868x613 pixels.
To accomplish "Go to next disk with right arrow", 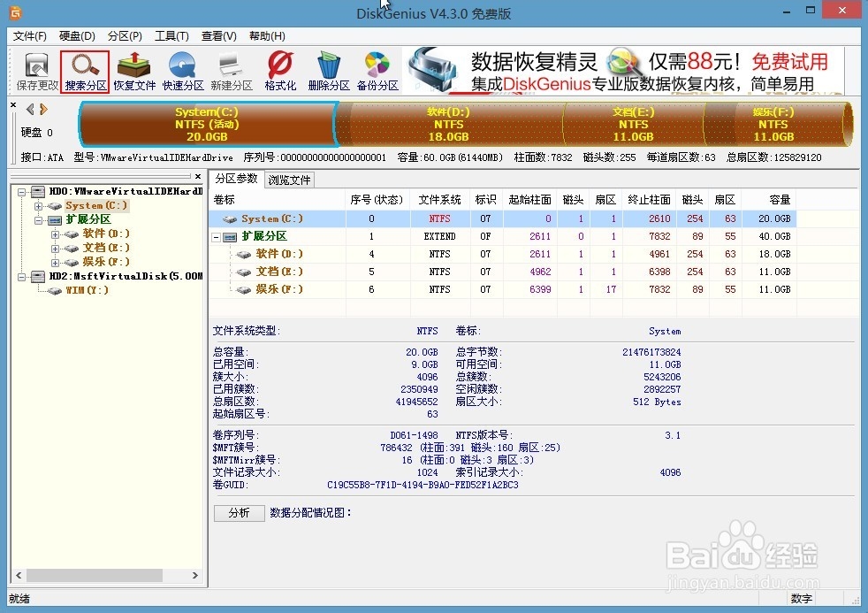I will (43, 109).
